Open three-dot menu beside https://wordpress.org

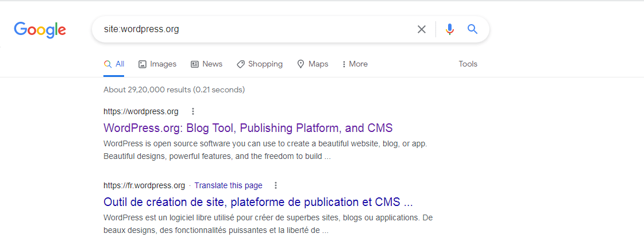(193, 111)
